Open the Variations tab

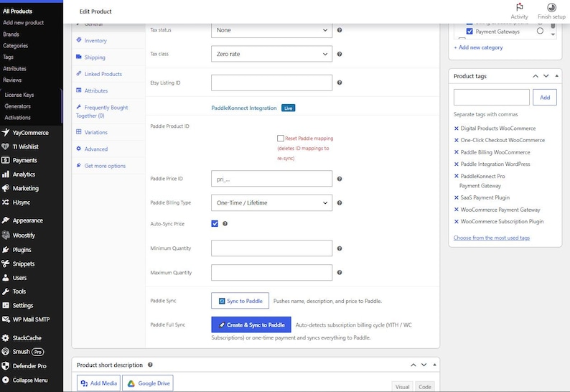tap(108, 132)
